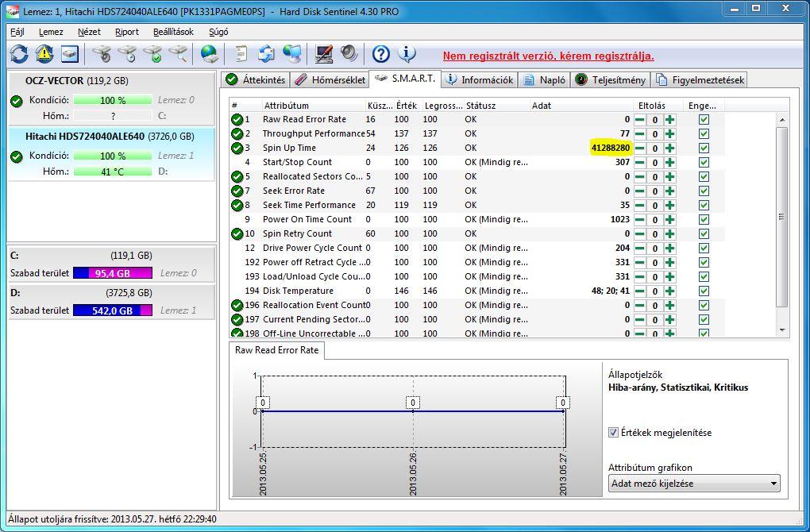Sort by the Státusz column header
810x532 pixels.
coord(496,106)
